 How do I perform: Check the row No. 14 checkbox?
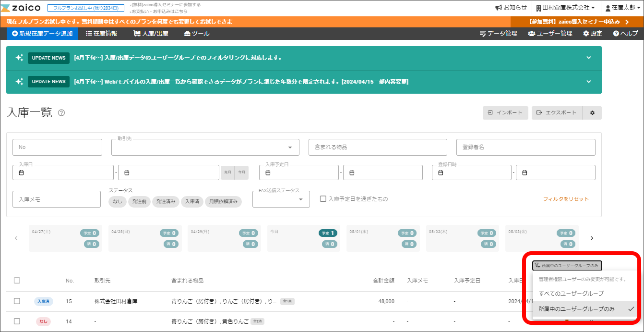tap(17, 321)
